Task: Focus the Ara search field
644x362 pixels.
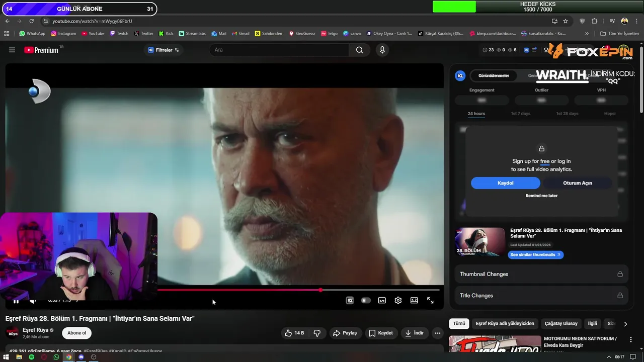Action: coord(279,50)
